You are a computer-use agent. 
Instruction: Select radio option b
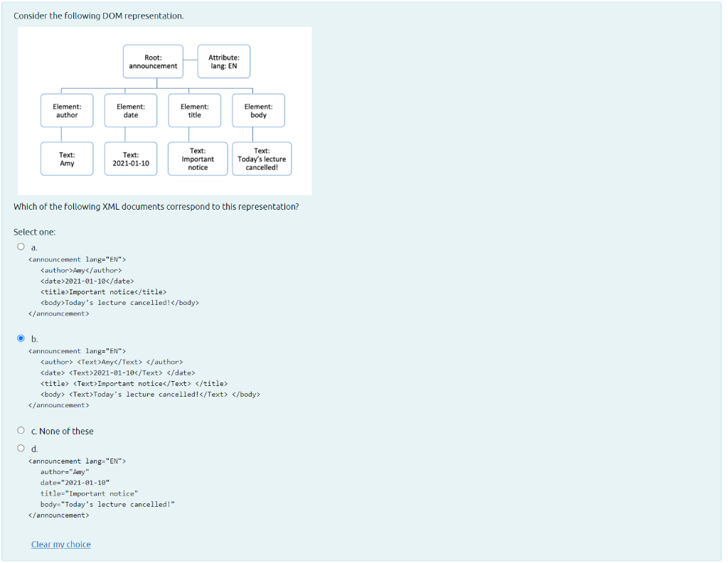click(21, 339)
